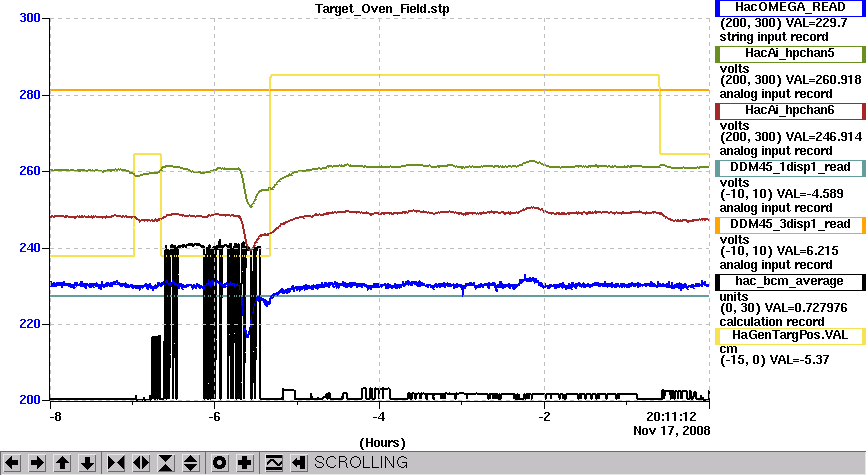Zoom in on the horizontal time axis
866x475 pixels.
pos(115,462)
